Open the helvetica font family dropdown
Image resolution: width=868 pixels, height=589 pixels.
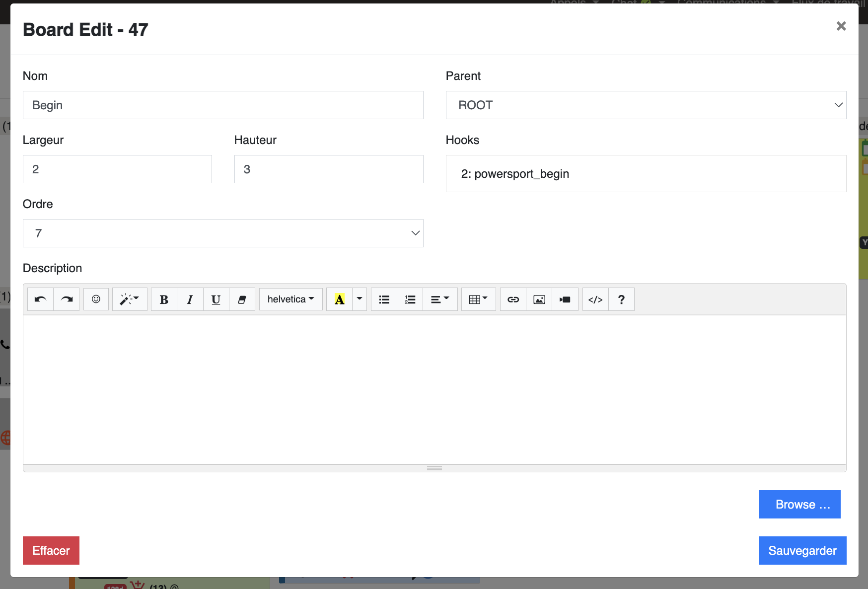(290, 299)
